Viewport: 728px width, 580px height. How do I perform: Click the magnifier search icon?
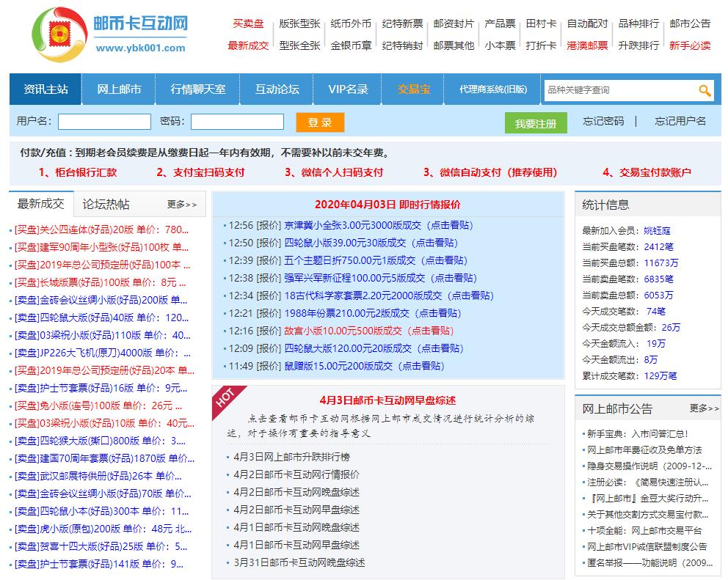[705, 90]
